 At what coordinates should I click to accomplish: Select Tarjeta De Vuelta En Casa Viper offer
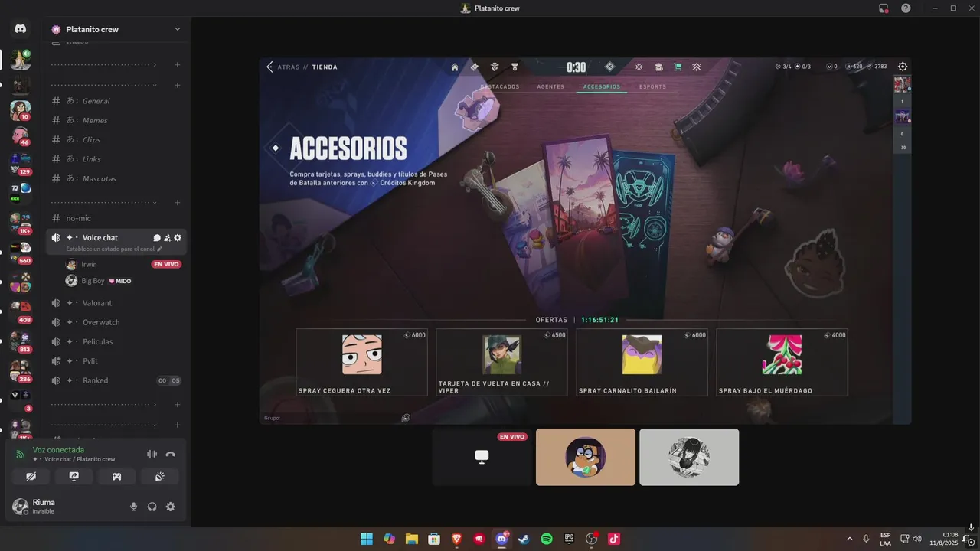(501, 362)
